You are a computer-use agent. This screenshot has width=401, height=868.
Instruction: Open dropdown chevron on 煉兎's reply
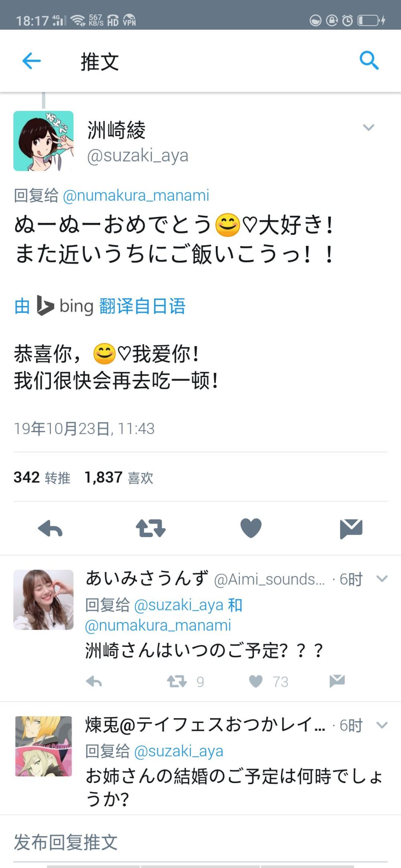point(382,725)
